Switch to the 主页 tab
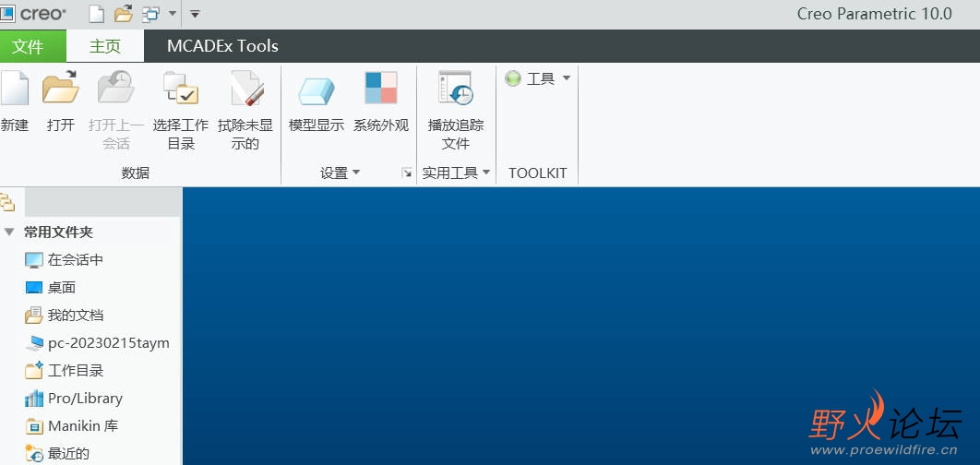Viewport: 980px width, 465px height. coord(105,46)
